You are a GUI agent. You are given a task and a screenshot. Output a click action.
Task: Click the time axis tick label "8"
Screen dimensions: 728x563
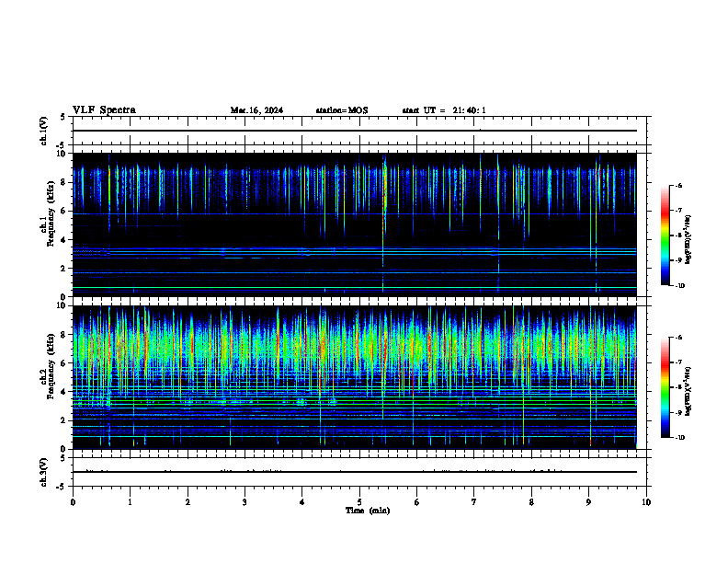pos(531,502)
